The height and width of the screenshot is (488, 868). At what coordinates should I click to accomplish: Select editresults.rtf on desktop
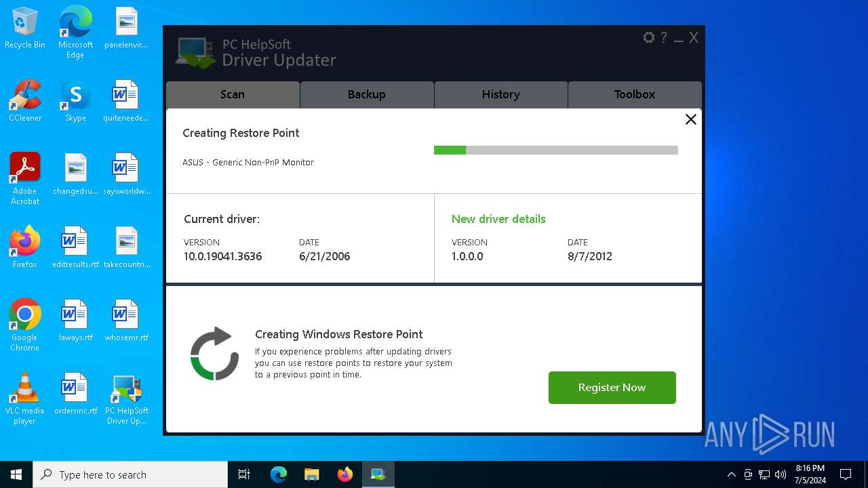coord(75,248)
